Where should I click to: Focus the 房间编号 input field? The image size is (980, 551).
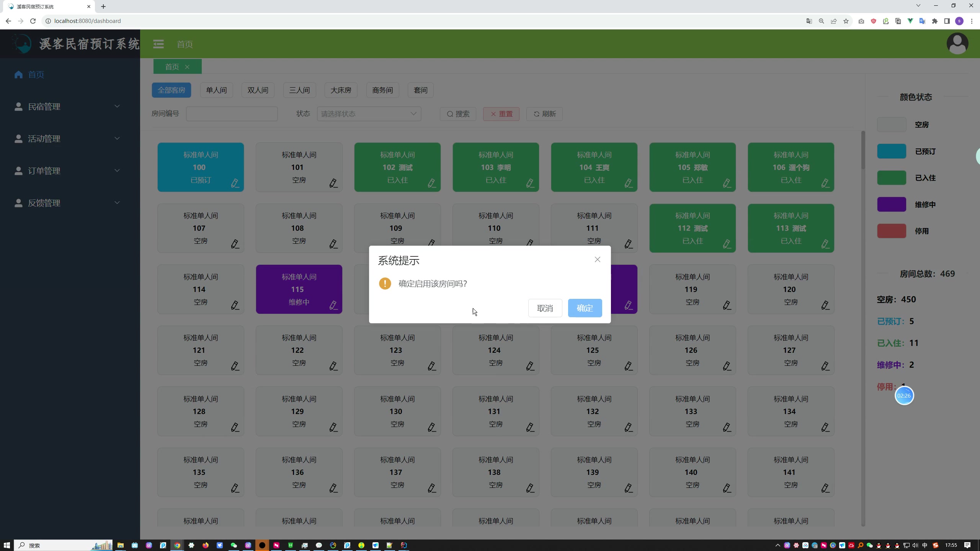[232, 114]
